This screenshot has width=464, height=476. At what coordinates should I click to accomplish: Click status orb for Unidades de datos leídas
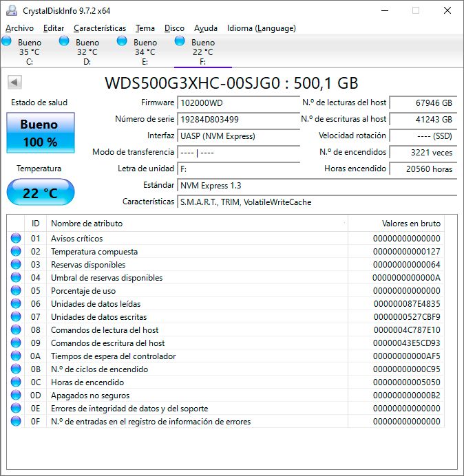pos(16,303)
